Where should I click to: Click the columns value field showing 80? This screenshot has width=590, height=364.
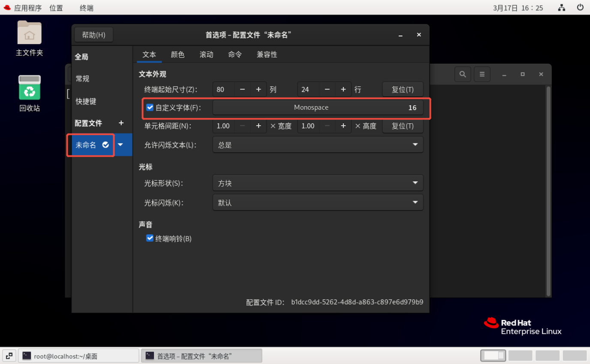pos(223,90)
